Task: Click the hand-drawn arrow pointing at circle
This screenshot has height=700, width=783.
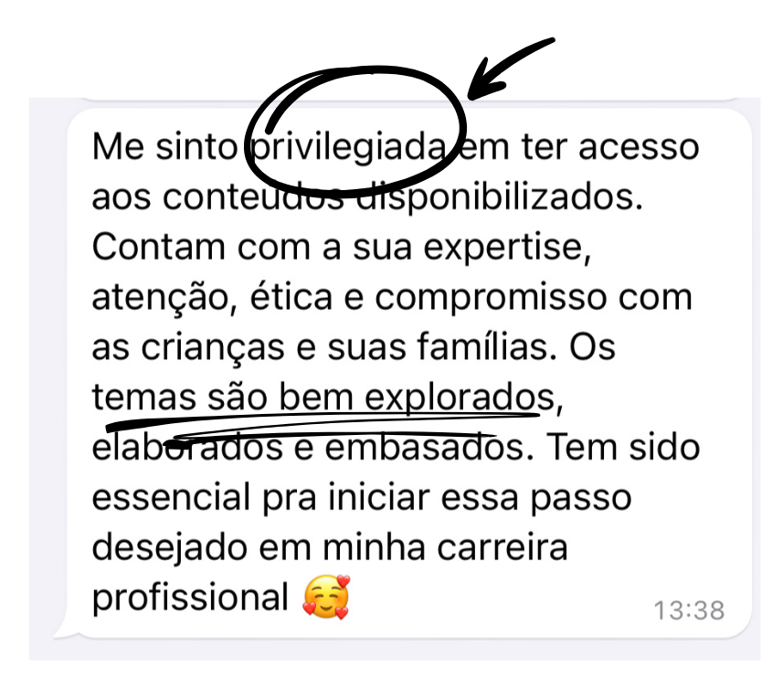Action: (x=511, y=69)
